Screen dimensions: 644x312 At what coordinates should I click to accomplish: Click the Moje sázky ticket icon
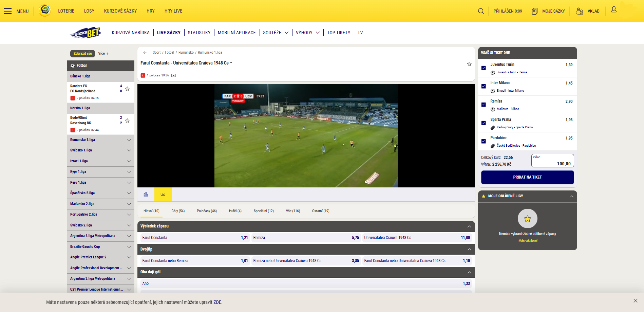pos(535,11)
